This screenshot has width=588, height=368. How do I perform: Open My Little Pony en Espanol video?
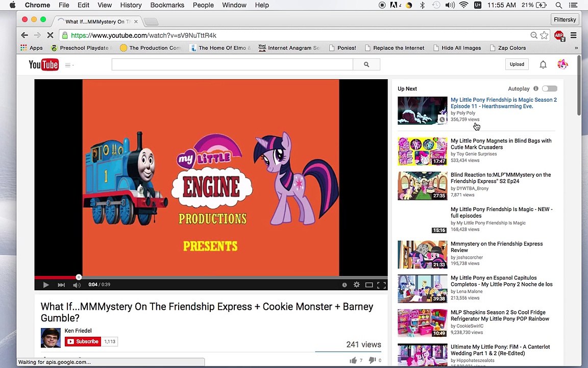pos(501,281)
